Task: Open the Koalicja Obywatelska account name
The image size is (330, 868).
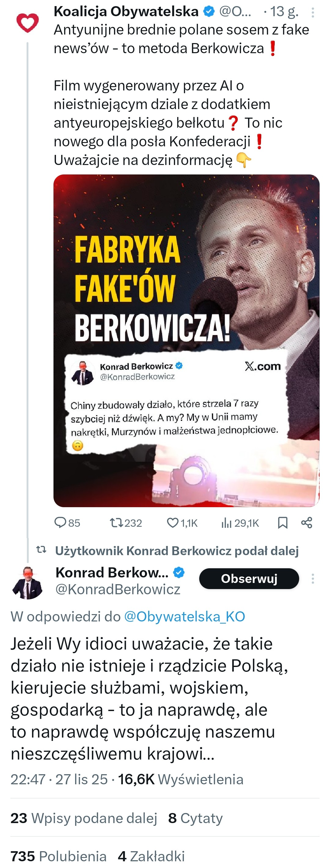Action: [x=126, y=12]
